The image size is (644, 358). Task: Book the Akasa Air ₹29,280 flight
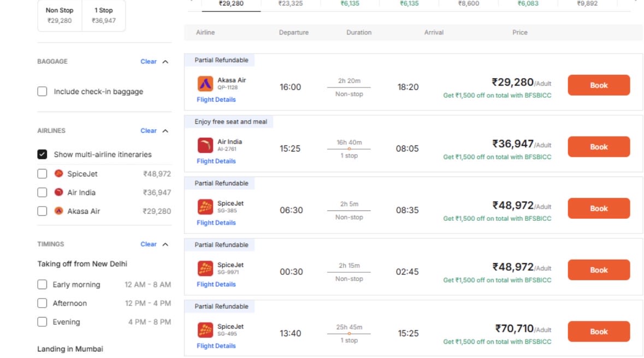(x=599, y=85)
